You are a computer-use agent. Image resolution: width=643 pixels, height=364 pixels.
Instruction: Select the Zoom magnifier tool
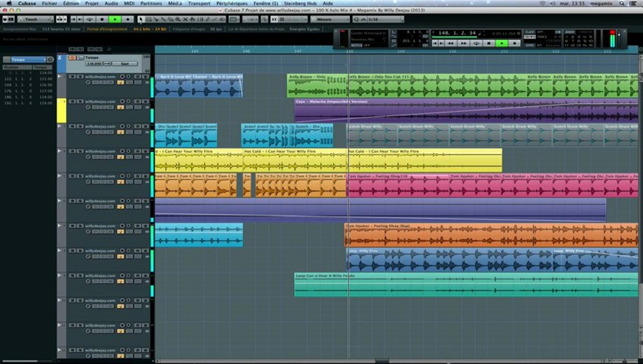(178, 19)
